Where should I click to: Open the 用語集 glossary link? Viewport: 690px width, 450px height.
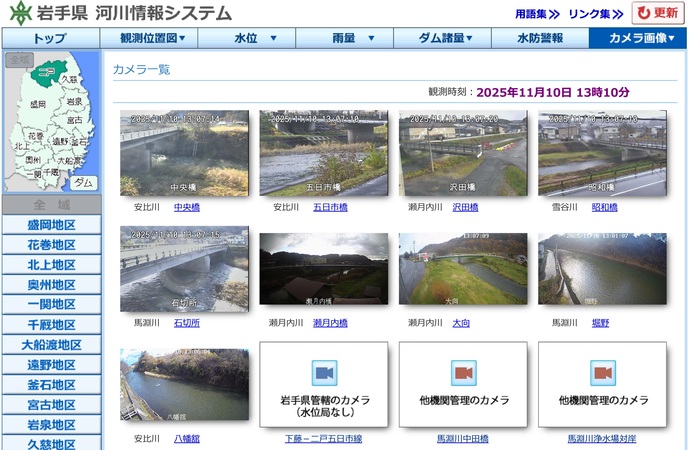point(537,14)
